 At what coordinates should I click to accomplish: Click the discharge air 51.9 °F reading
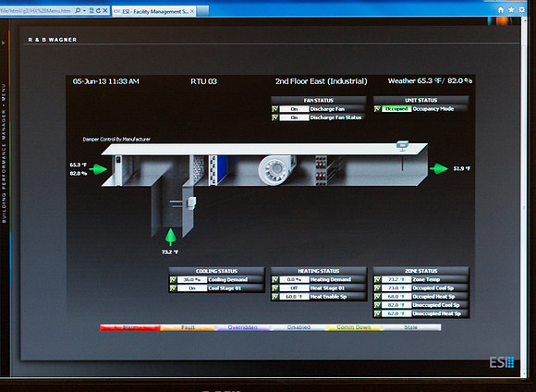point(462,168)
